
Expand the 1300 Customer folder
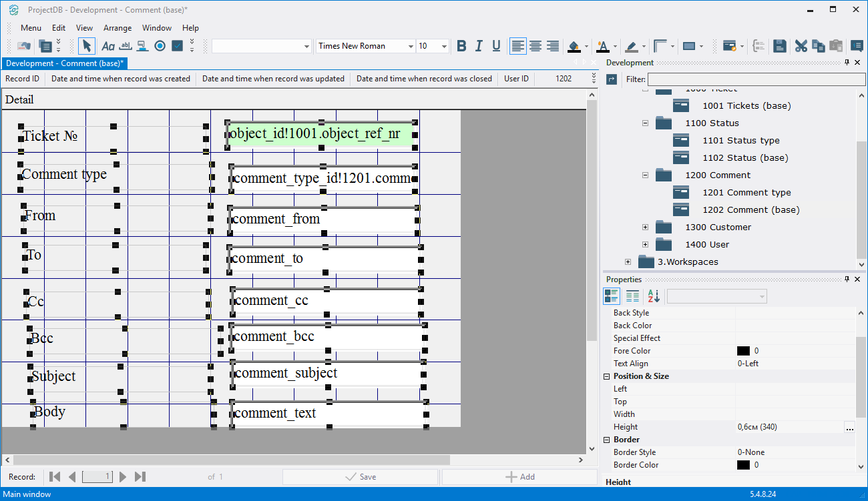(x=645, y=227)
